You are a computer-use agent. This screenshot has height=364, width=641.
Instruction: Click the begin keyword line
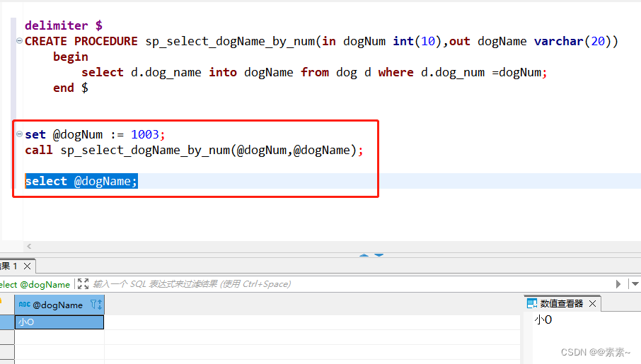(x=70, y=57)
